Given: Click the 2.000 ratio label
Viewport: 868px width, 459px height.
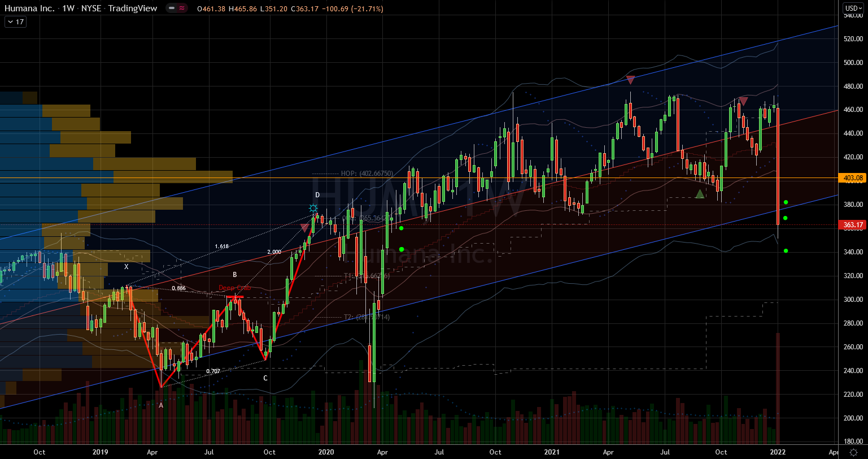Looking at the screenshot, I should point(274,252).
